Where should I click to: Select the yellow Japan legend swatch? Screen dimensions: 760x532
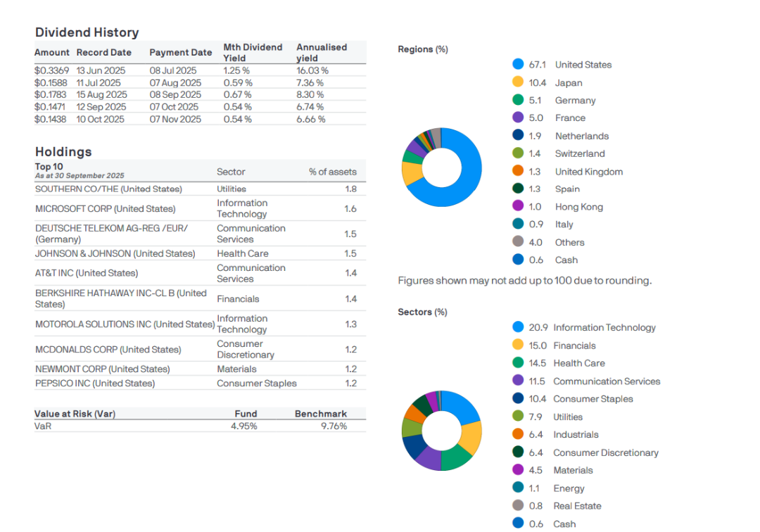click(x=519, y=82)
